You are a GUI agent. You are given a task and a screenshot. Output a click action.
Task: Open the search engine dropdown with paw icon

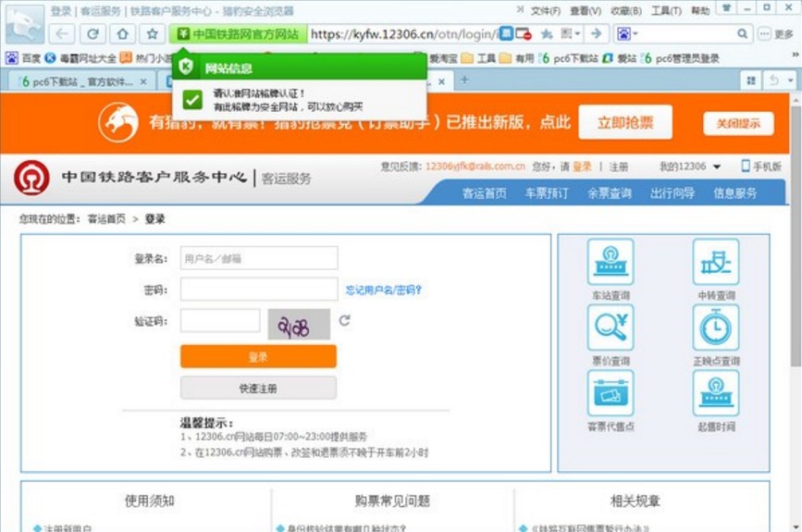627,33
